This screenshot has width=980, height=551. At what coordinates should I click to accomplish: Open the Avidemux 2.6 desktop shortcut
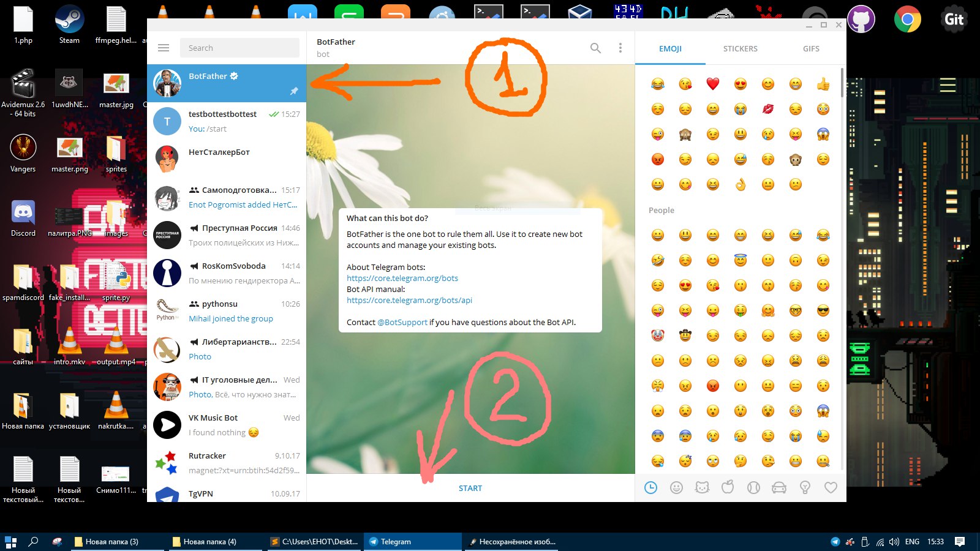23,93
